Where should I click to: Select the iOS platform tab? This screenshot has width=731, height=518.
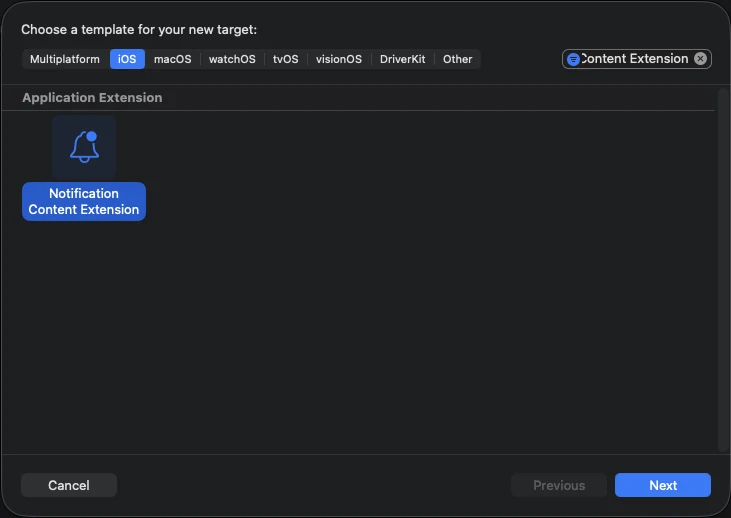tap(127, 59)
